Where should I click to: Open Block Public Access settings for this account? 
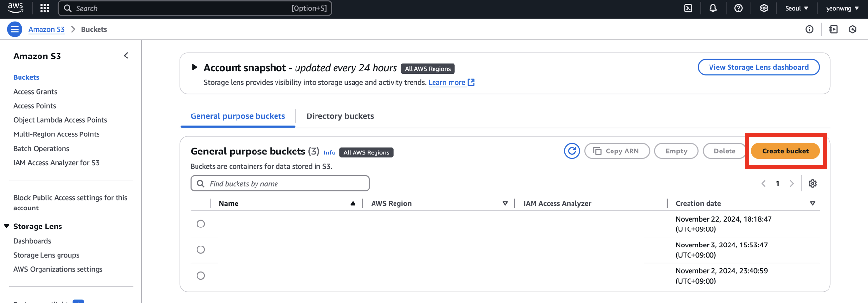tap(70, 203)
